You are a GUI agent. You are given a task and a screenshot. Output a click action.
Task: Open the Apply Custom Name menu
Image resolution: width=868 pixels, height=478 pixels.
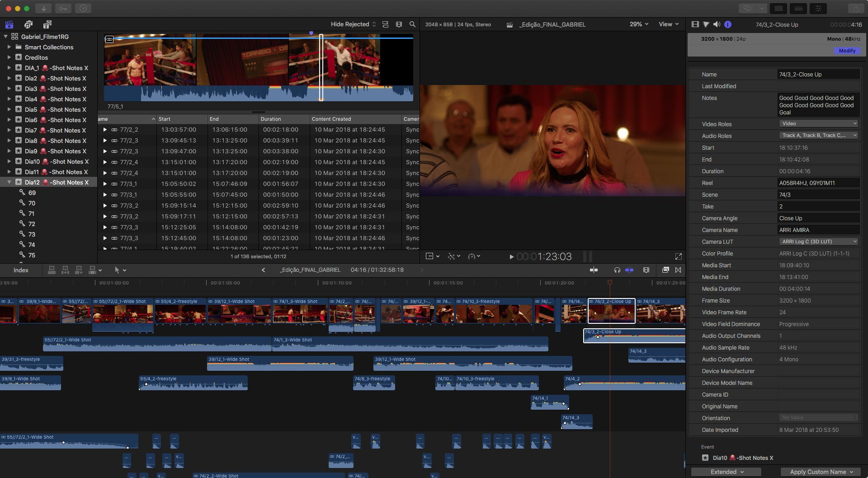point(821,472)
